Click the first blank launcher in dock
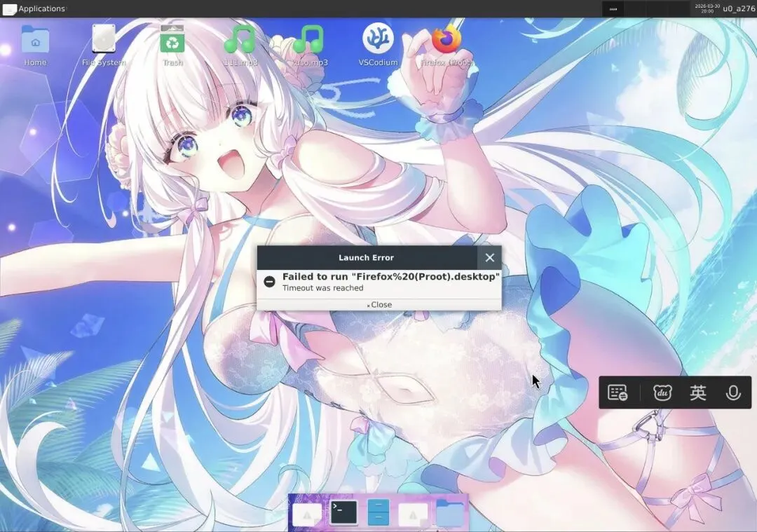Image resolution: width=757 pixels, height=532 pixels. point(307,515)
